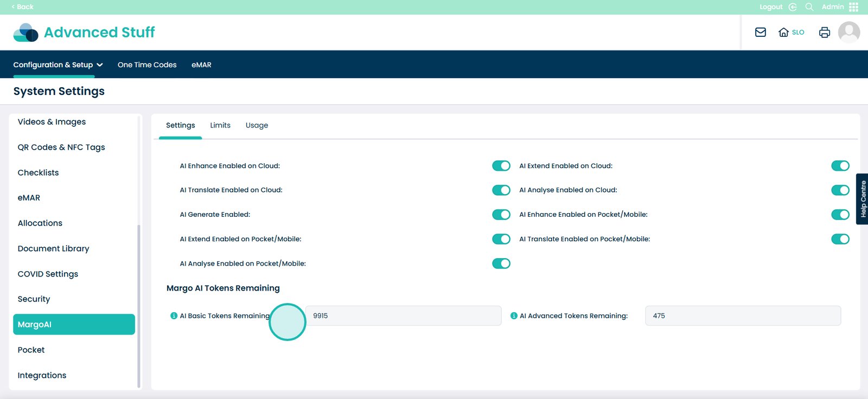
Task: Go to One Time Codes menu
Action: tap(147, 65)
